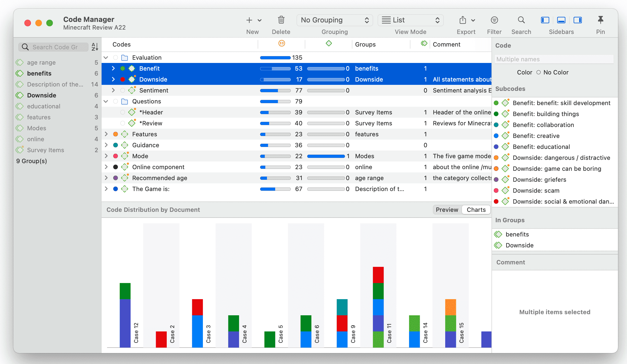Viewport: 627px width, 364px height.
Task: Open the Export dropdown arrow
Action: click(x=473, y=20)
